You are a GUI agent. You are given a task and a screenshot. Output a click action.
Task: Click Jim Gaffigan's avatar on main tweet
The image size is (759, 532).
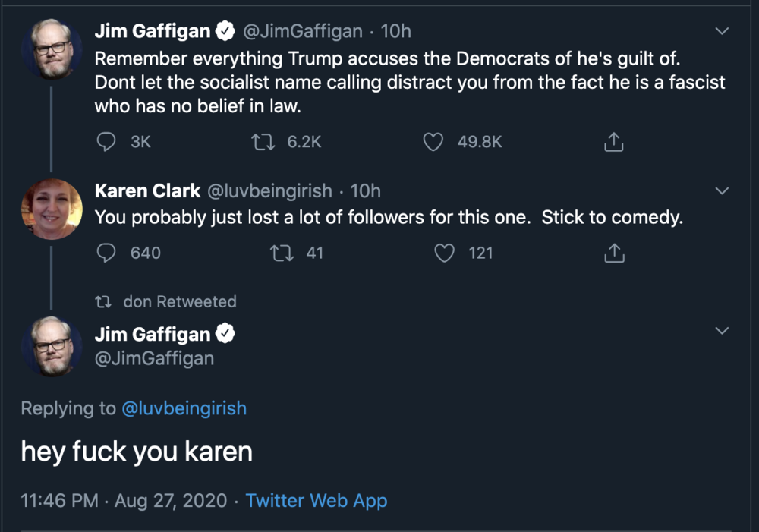[x=52, y=346]
